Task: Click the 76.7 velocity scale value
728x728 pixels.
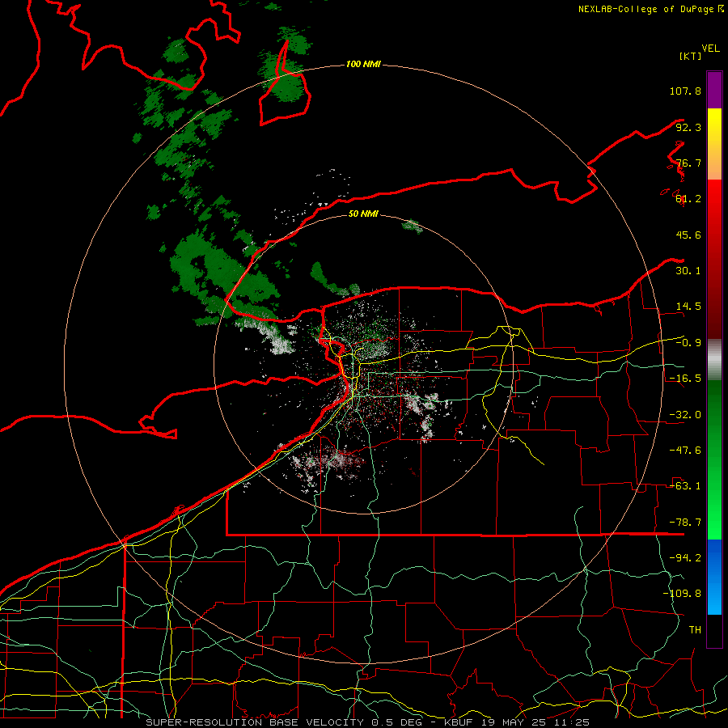Action: click(x=688, y=163)
